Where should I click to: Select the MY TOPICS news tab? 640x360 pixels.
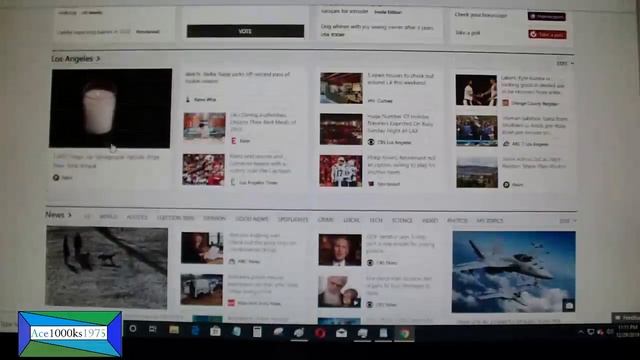(x=490, y=221)
